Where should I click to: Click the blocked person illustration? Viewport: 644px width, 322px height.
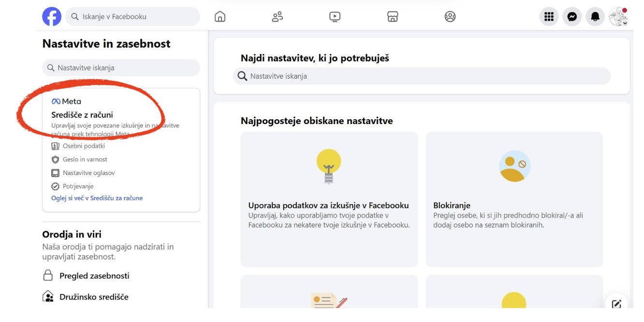tap(514, 166)
